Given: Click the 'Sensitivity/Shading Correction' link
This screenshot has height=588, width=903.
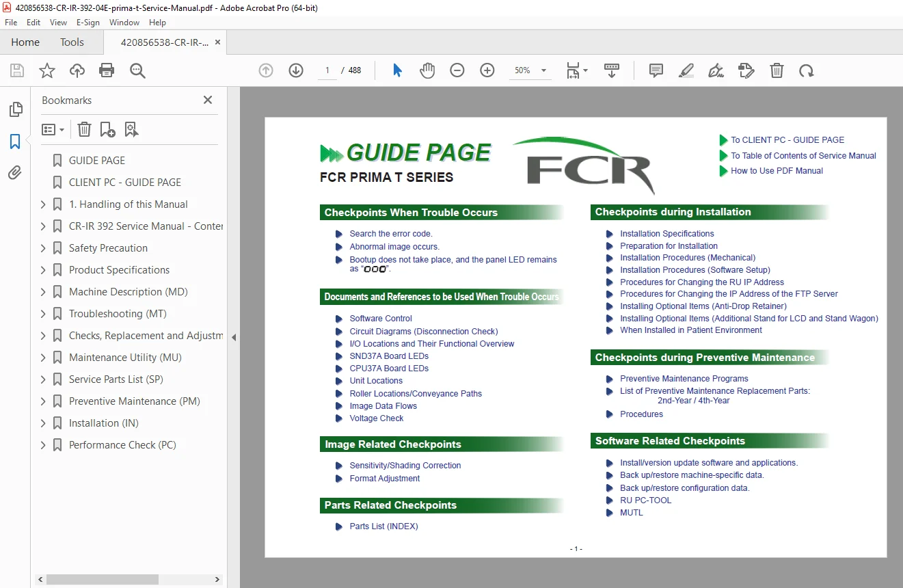Looking at the screenshot, I should 405,466.
